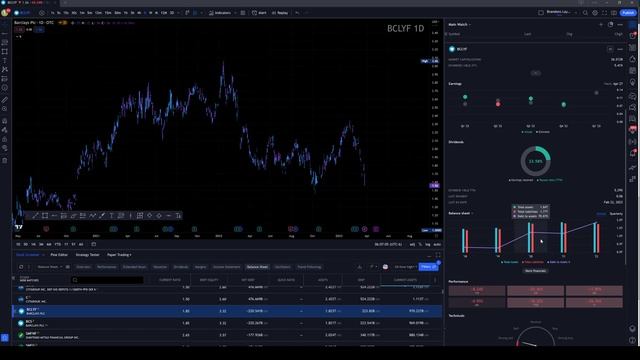Open the quick search magnifier icon
This screenshot has width=640, height=360.
click(x=585, y=13)
